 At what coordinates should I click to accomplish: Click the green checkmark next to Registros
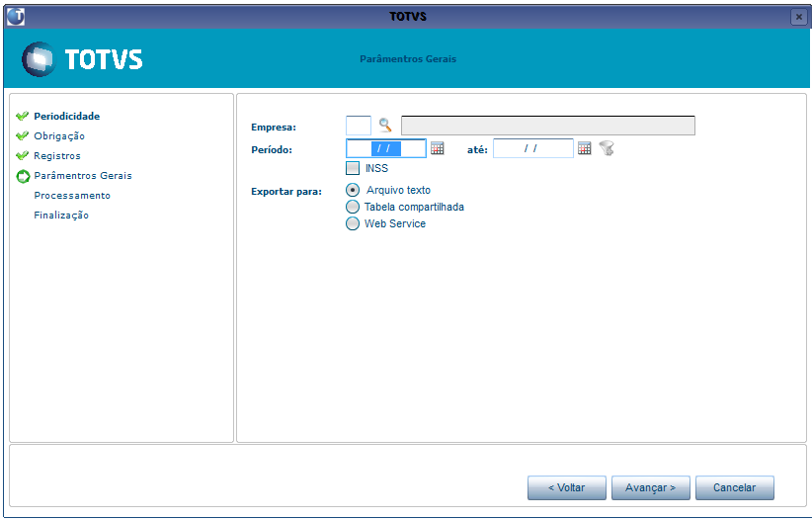click(23, 155)
